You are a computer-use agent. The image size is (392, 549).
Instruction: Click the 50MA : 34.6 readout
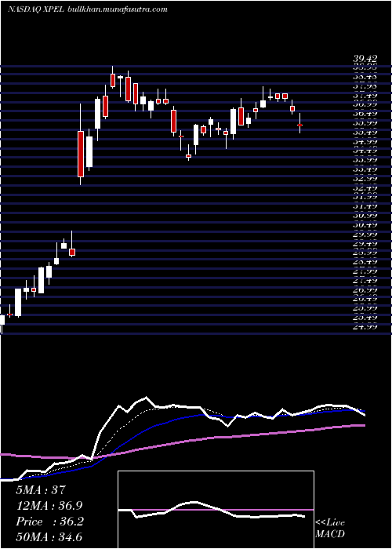(x=49, y=537)
